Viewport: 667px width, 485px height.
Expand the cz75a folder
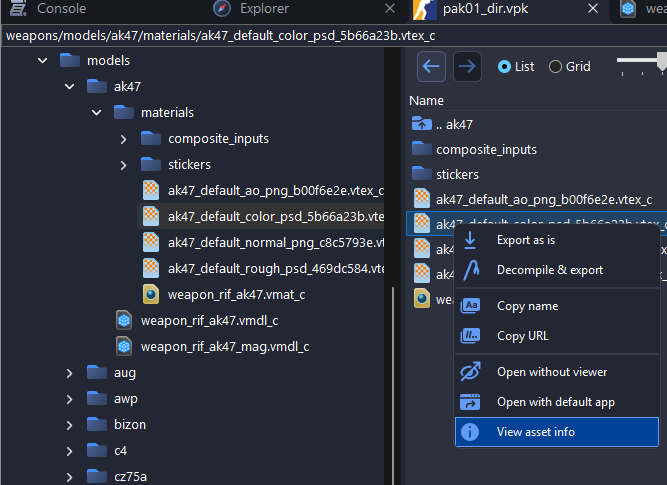click(x=69, y=477)
